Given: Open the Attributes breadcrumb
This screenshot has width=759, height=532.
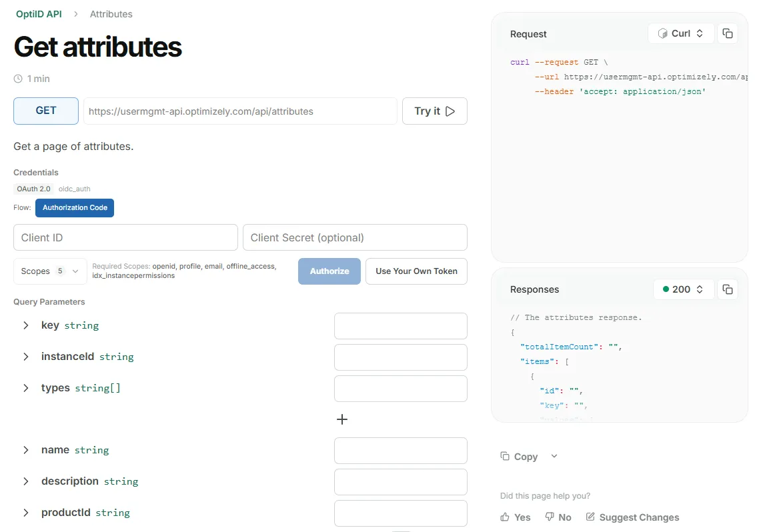Looking at the screenshot, I should [x=111, y=14].
